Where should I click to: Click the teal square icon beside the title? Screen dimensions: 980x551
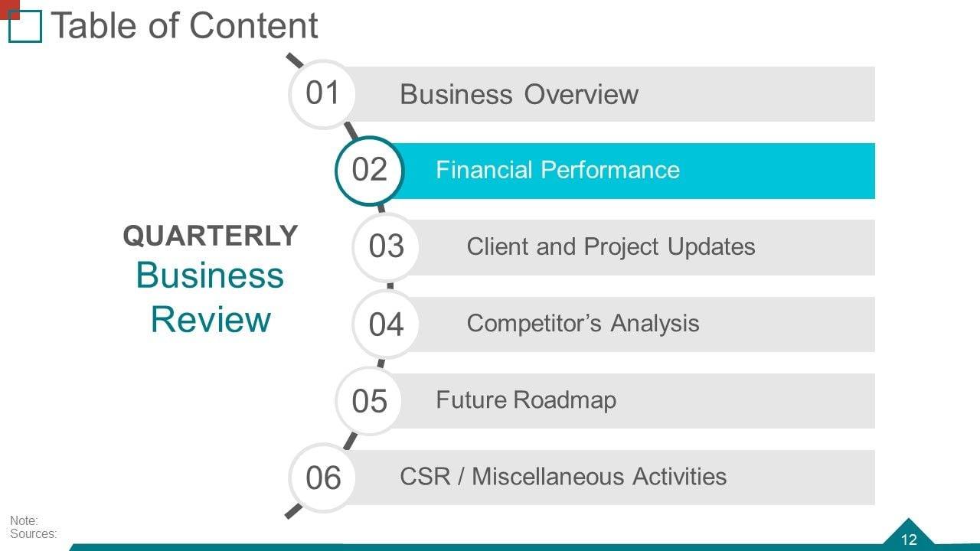(x=24, y=26)
